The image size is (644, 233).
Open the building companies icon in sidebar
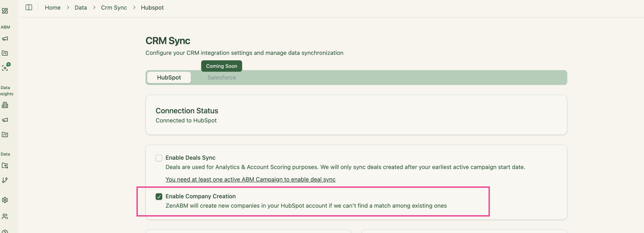5,105
